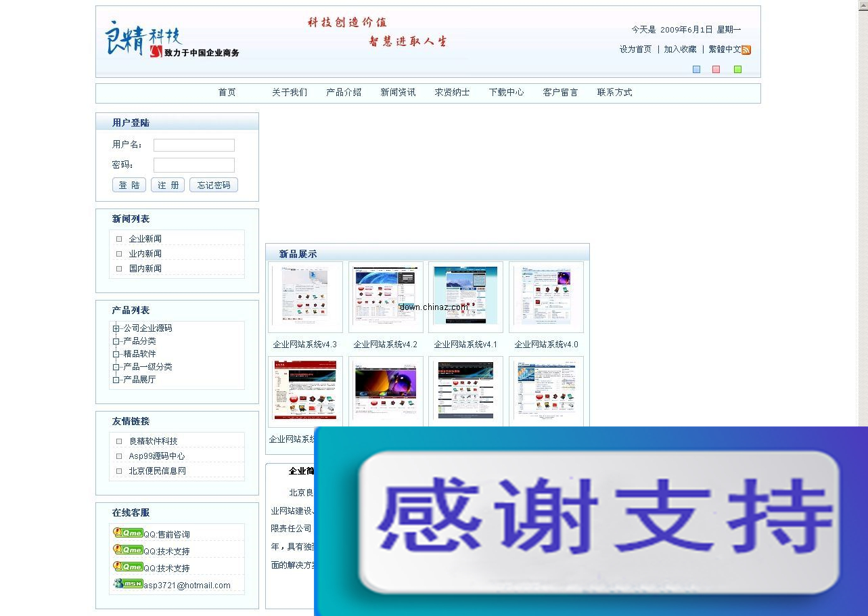Viewport: 868px width, 616px height.
Task: Click the 企业网站系统v4.1 caption link
Action: [x=465, y=345]
